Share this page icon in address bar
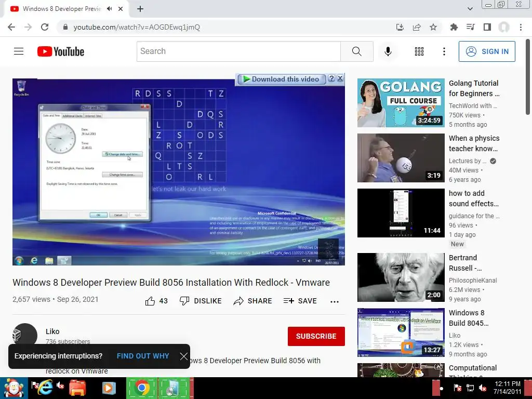The height and width of the screenshot is (399, 532). 417,27
